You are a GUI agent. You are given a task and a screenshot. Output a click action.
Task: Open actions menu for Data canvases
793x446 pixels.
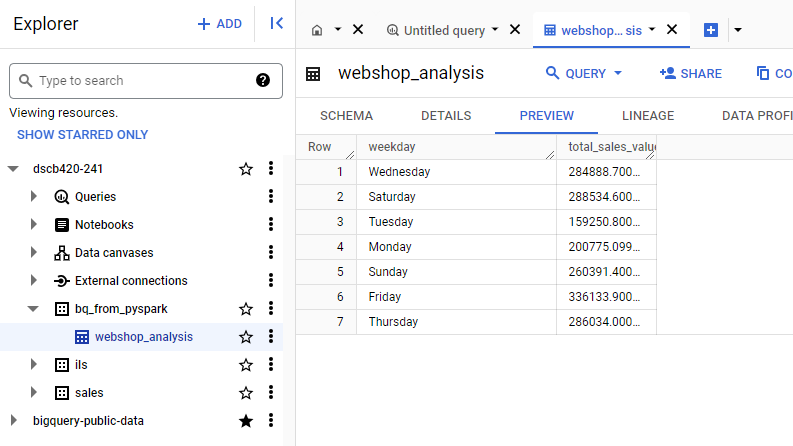[x=271, y=252]
